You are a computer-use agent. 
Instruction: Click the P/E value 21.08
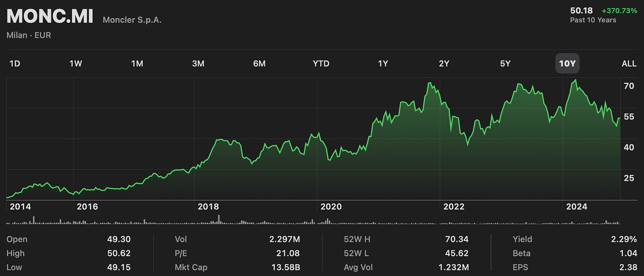coord(288,253)
